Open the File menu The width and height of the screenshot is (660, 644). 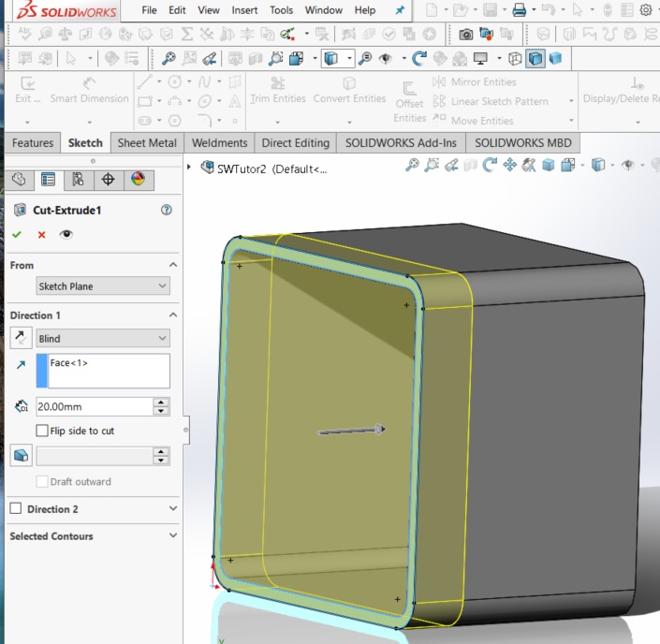149,10
